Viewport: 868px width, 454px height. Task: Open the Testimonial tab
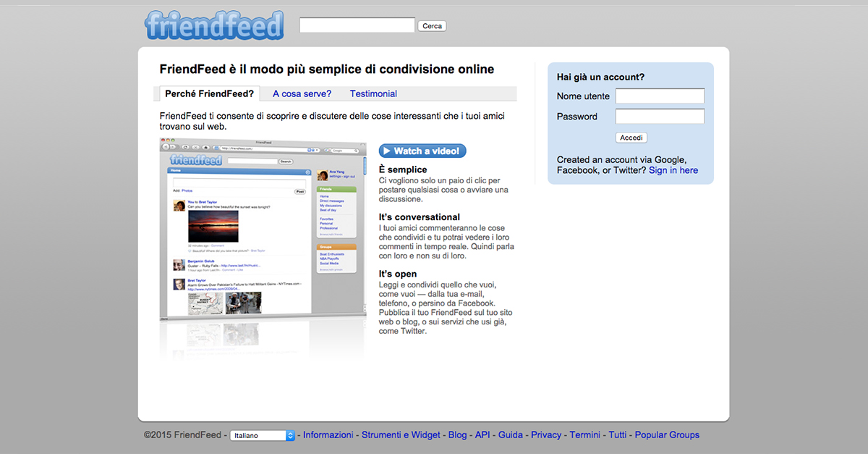click(x=373, y=93)
